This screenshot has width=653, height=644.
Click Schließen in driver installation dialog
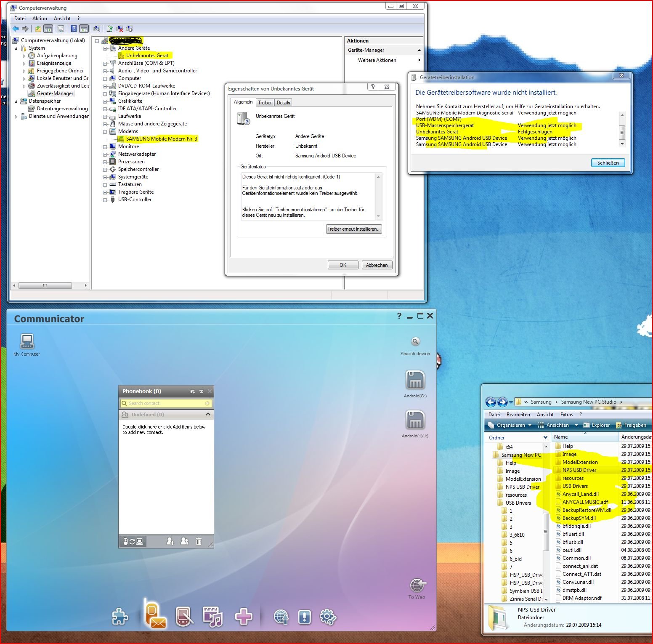608,163
